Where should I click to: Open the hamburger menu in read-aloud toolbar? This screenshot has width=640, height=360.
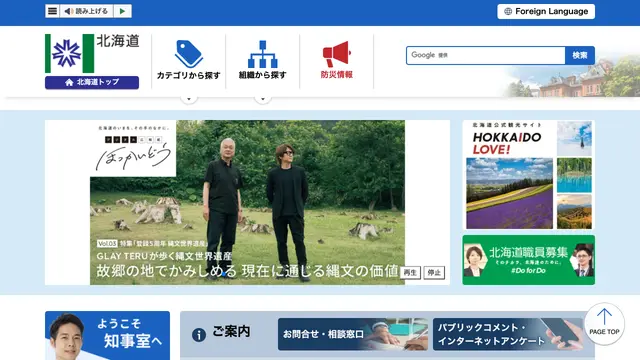(52, 11)
